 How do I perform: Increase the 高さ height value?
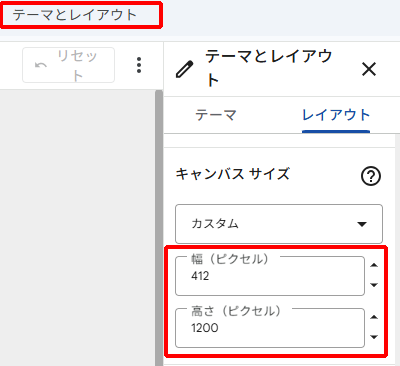(374, 317)
